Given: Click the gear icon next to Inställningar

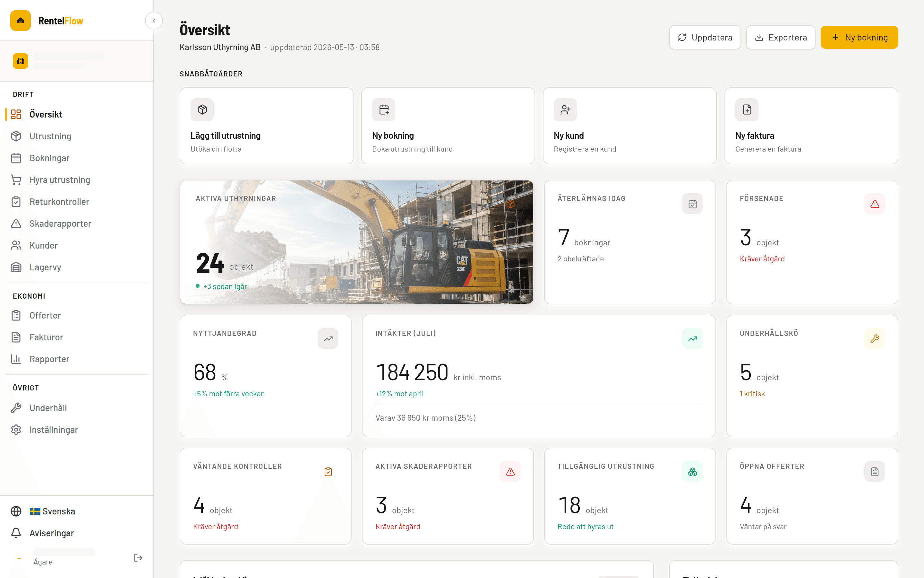Looking at the screenshot, I should click(16, 430).
